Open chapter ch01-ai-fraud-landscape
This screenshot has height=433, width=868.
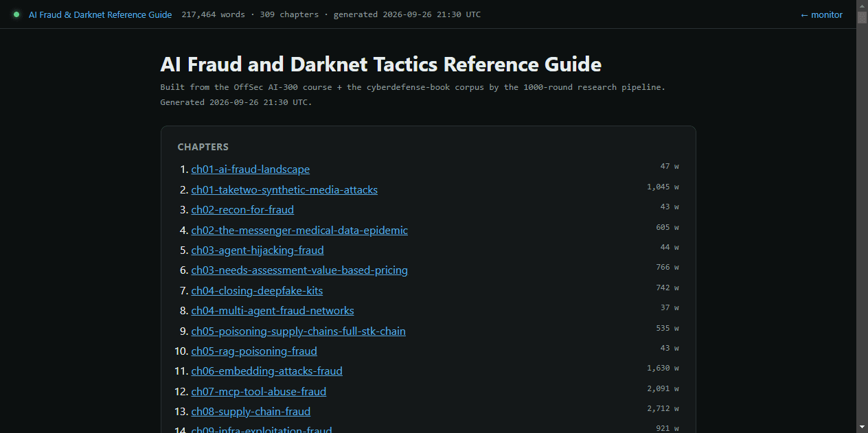250,169
